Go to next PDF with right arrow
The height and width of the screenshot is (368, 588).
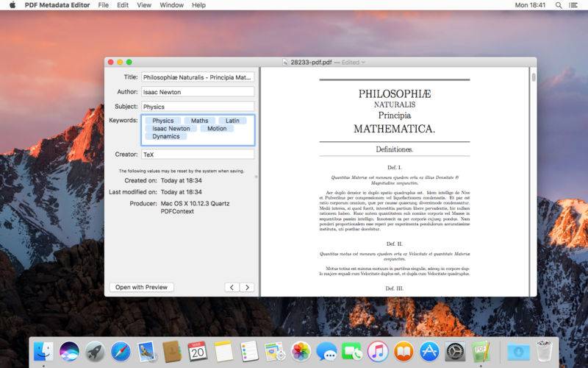247,287
